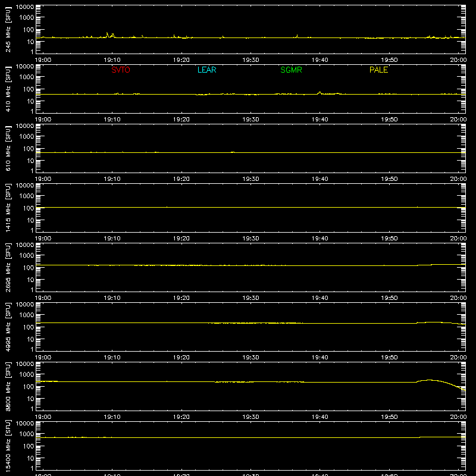The image size is (476, 476).
Task: Click 19:30 tick under the 1415 MHz plot
Action: [250, 239]
